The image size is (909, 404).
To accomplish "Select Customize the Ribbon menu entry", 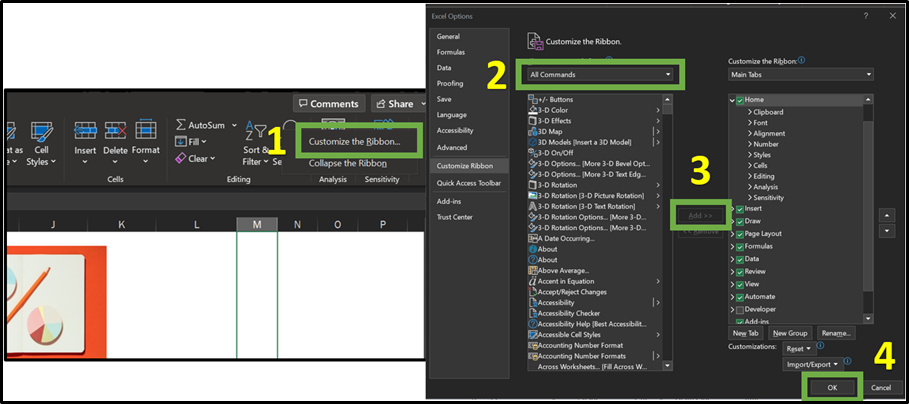I will point(354,141).
